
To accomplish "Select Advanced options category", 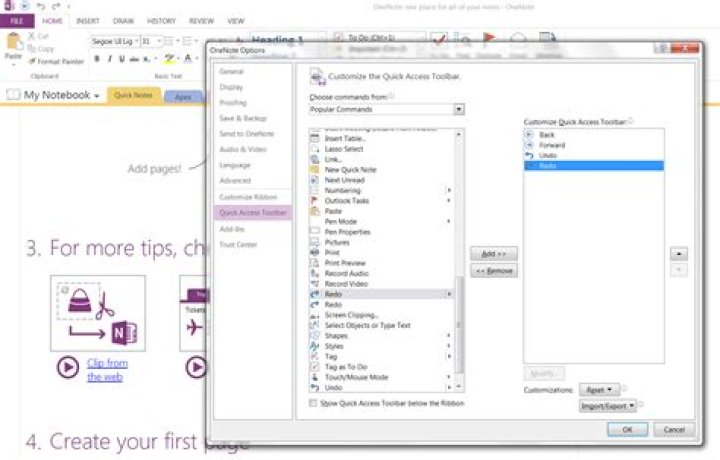I will click(235, 180).
